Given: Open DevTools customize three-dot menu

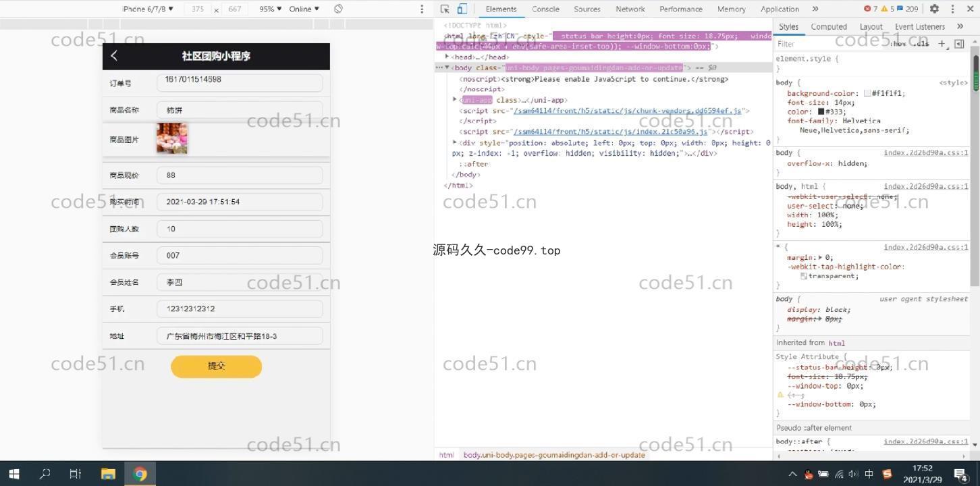Looking at the screenshot, I should pyautogui.click(x=952, y=9).
